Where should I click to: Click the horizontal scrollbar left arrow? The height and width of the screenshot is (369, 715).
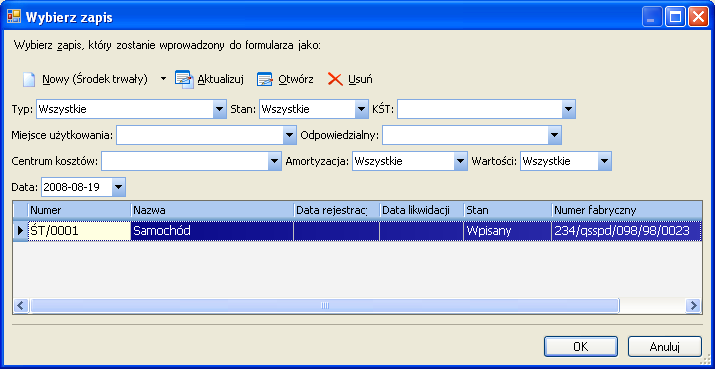(21, 305)
